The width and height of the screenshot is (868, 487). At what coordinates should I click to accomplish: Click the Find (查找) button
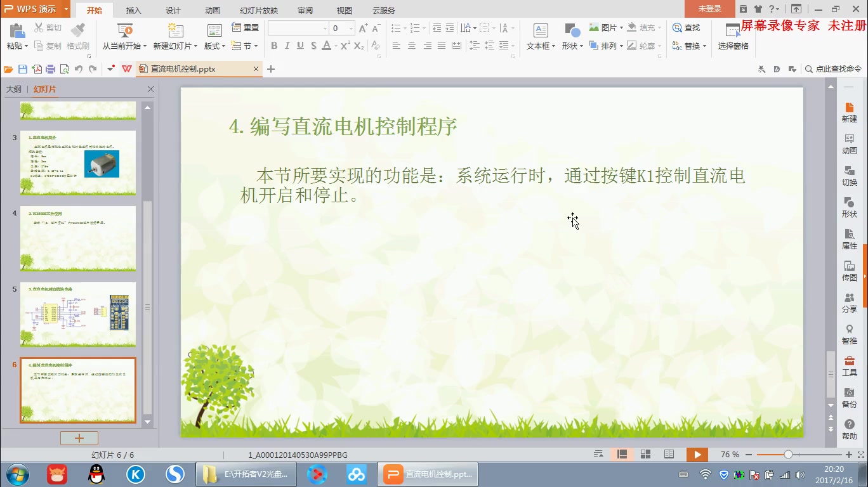[686, 27]
